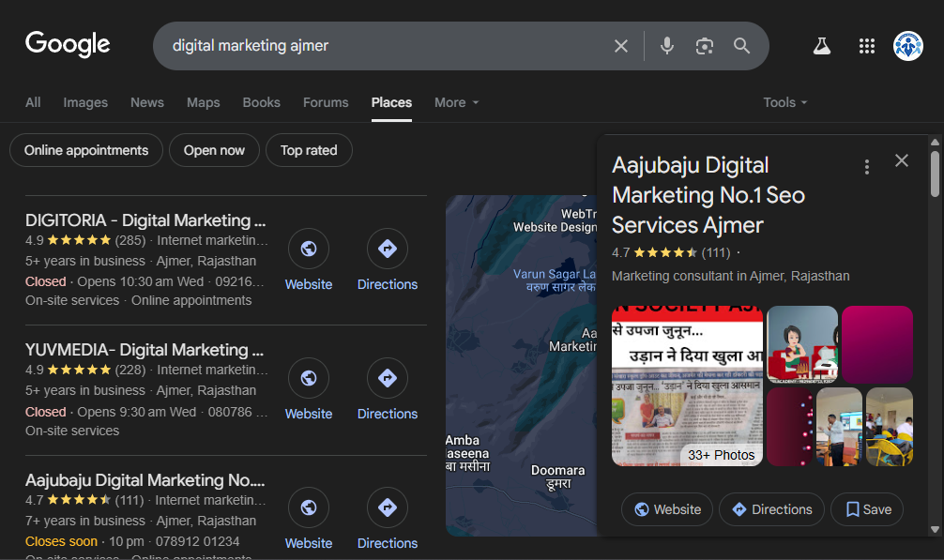The width and height of the screenshot is (944, 560).
Task: Expand the Tools dropdown
Action: coord(784,102)
